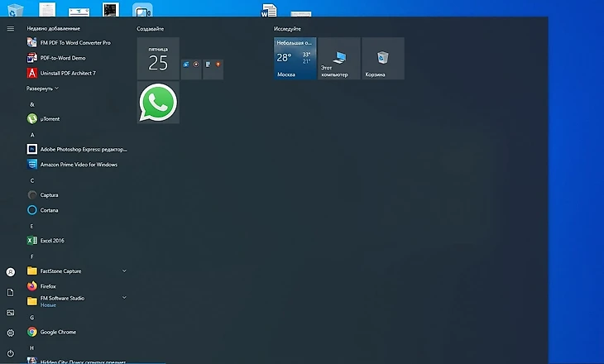Viewport: 604px width, 364px height.
Task: Select the letter A section header
Action: 32,134
